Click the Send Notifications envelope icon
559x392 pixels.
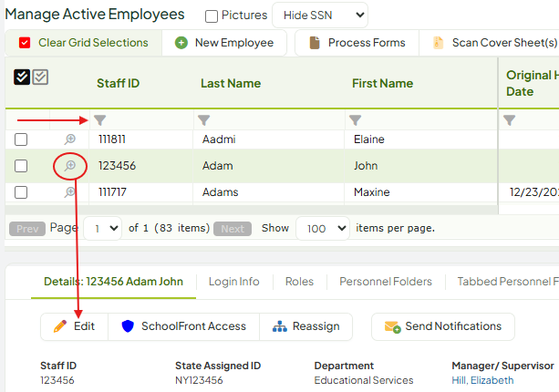coord(392,326)
